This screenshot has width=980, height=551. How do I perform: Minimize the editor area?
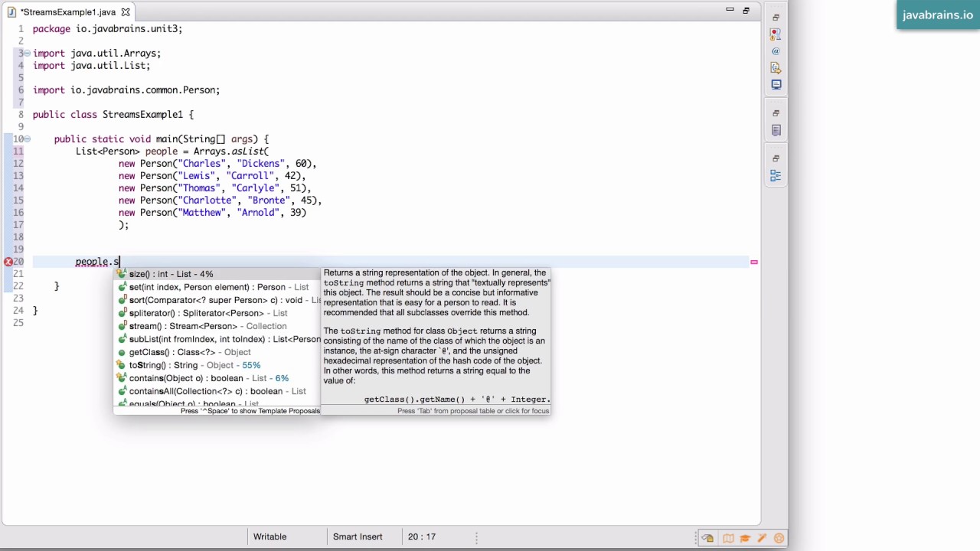(730, 10)
